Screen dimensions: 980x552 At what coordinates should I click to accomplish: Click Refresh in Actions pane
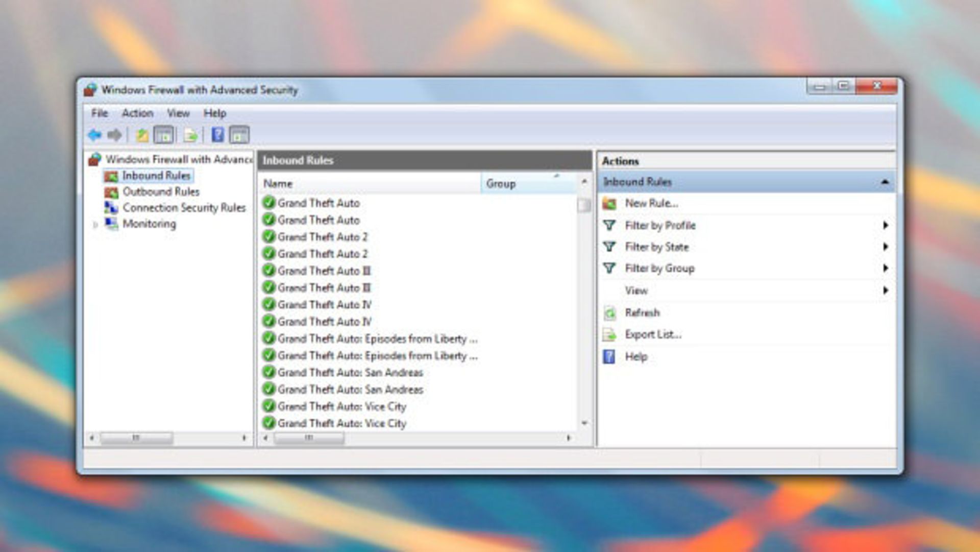642,313
